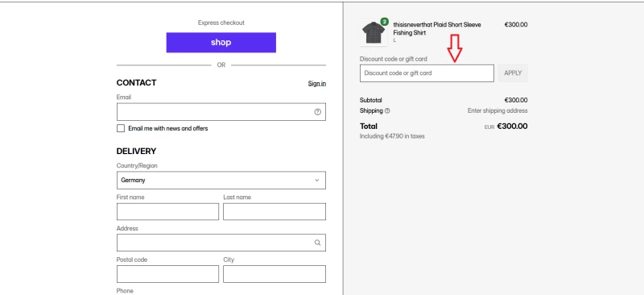Click the DELIVERY section heading

tap(136, 151)
